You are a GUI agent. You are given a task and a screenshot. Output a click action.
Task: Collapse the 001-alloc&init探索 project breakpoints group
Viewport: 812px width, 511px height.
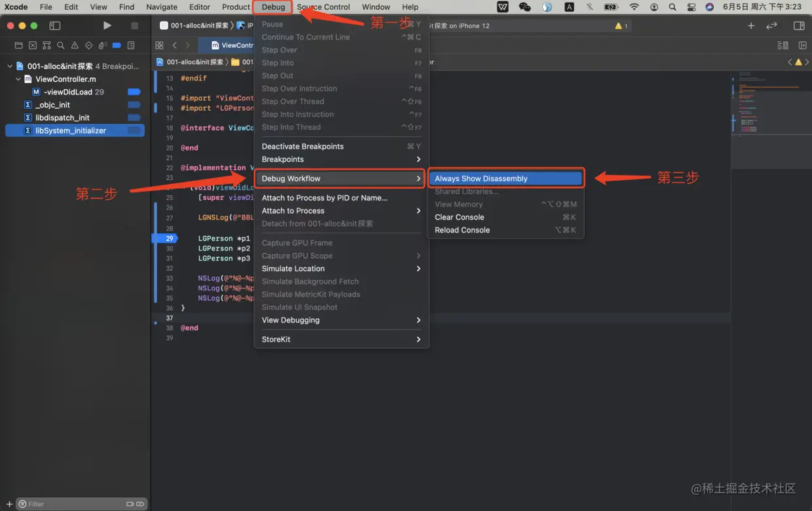pyautogui.click(x=10, y=66)
